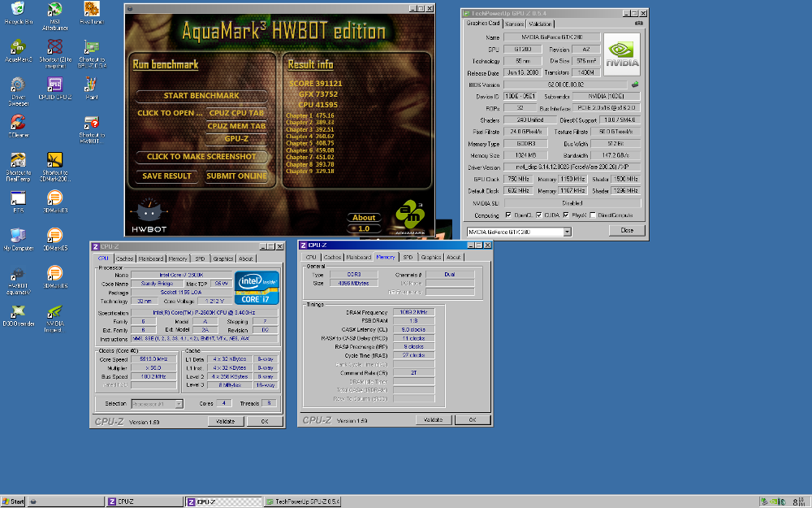Click START BENCHMARK in AquaMark3
Viewport: 812px width, 508px height.
click(x=201, y=95)
